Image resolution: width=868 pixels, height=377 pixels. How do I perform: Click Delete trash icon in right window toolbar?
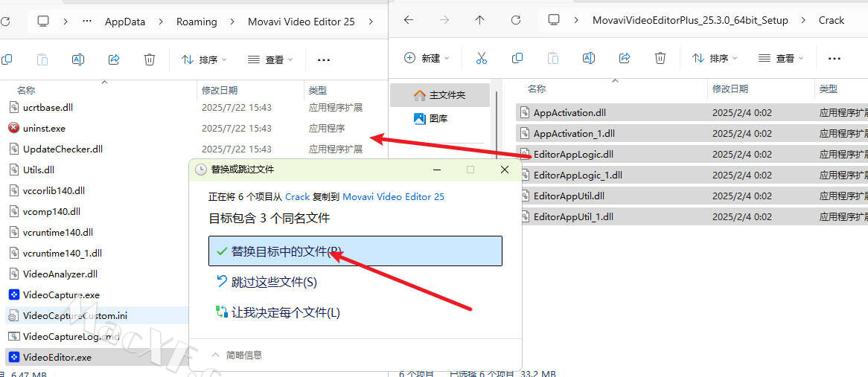pyautogui.click(x=660, y=58)
